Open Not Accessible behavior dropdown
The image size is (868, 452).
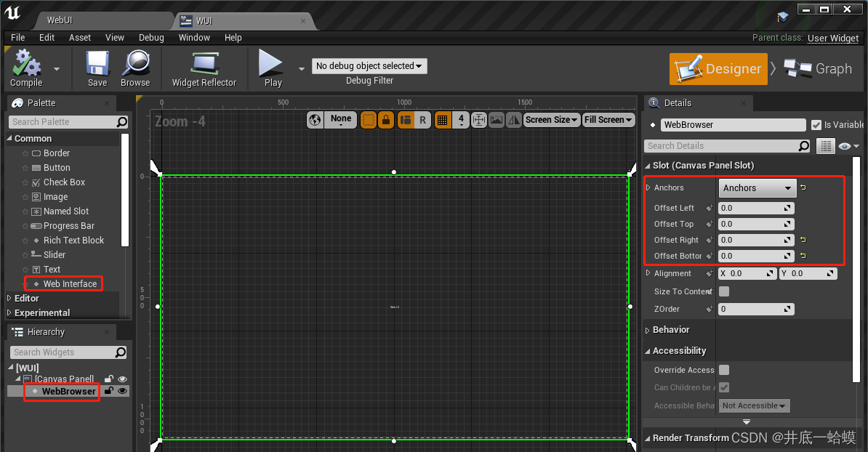click(754, 405)
